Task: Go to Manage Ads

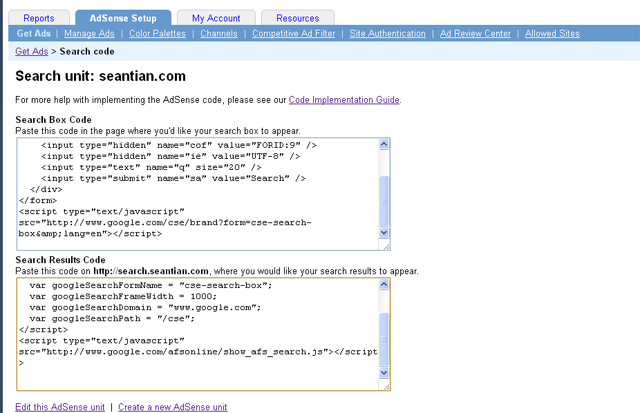Action: pos(89,33)
